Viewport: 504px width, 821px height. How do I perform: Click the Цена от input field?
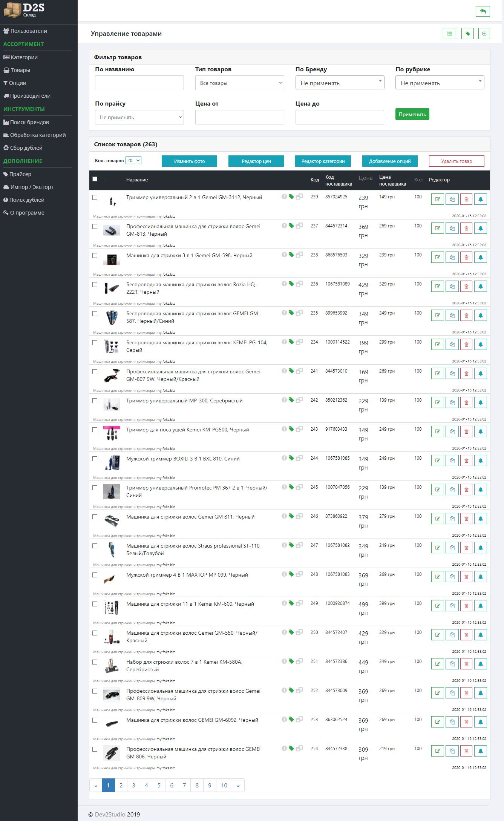[239, 117]
